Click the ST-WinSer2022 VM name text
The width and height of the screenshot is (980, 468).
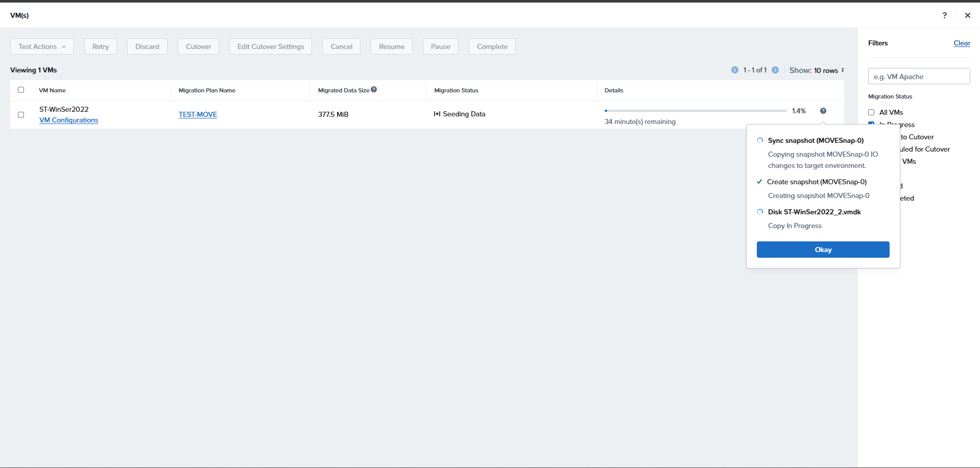tap(64, 109)
